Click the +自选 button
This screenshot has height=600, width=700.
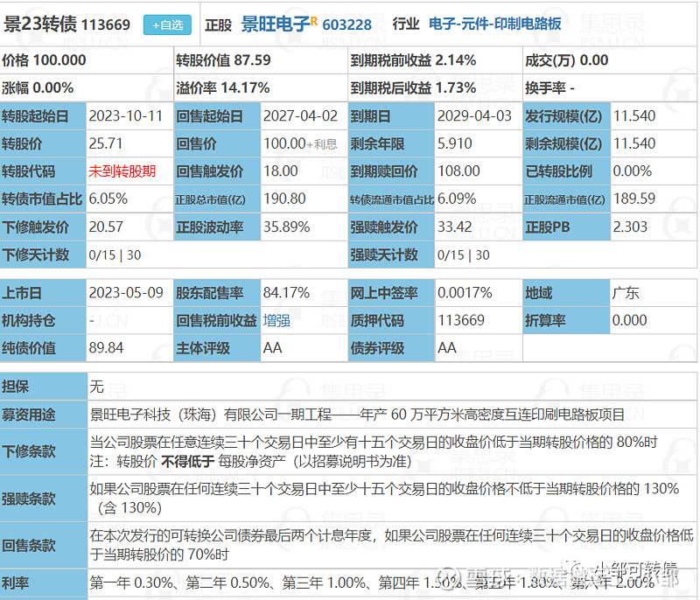coord(167,25)
